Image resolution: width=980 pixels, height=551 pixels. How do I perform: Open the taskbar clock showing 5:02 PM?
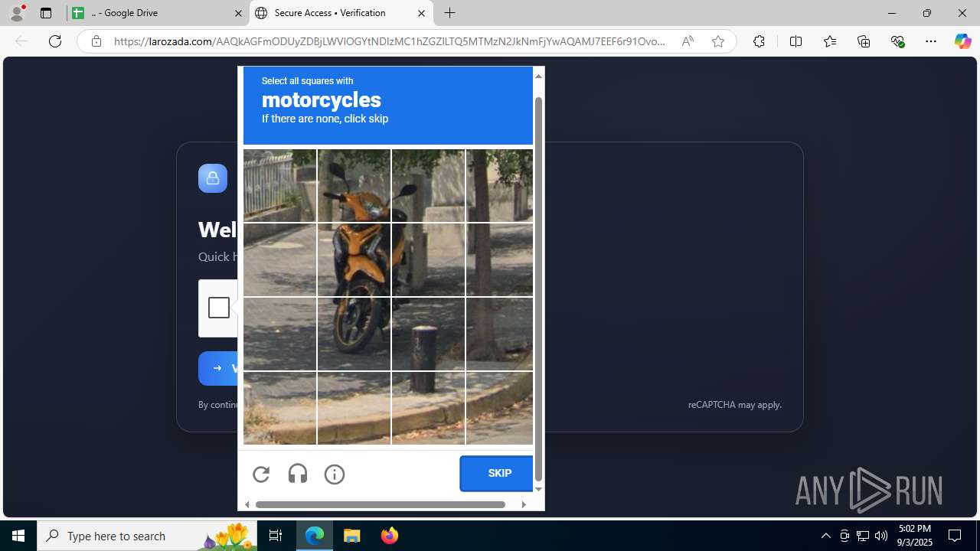915,536
